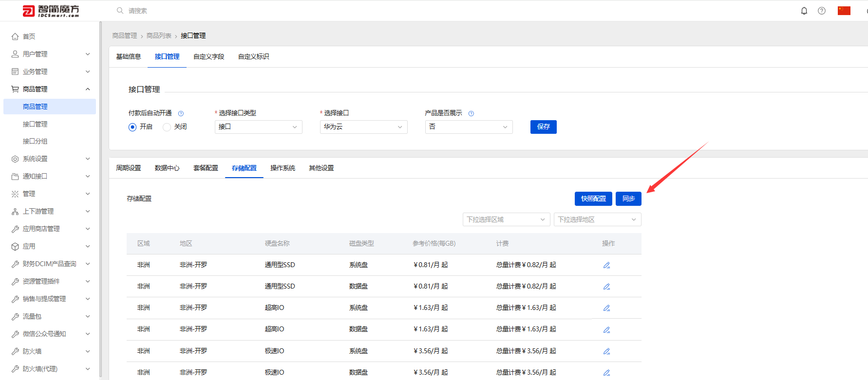Screen dimensions: 868x380
Task: Switch to the 自定义字段 tab
Action: (x=209, y=57)
